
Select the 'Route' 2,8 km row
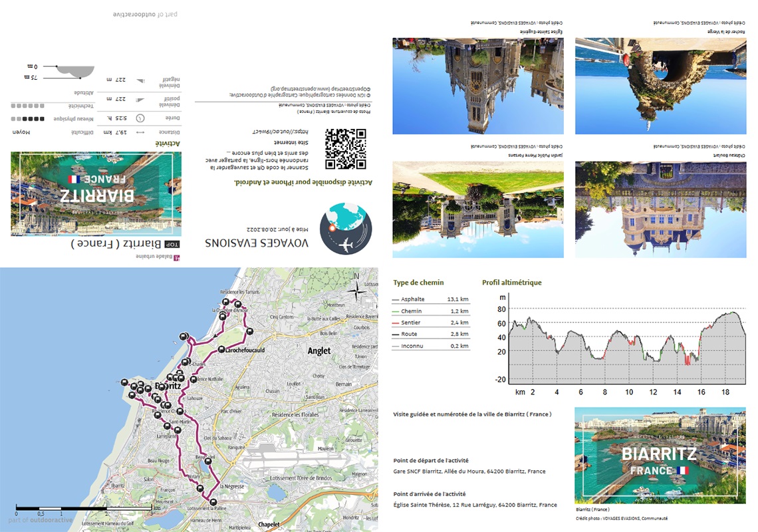pyautogui.click(x=430, y=334)
